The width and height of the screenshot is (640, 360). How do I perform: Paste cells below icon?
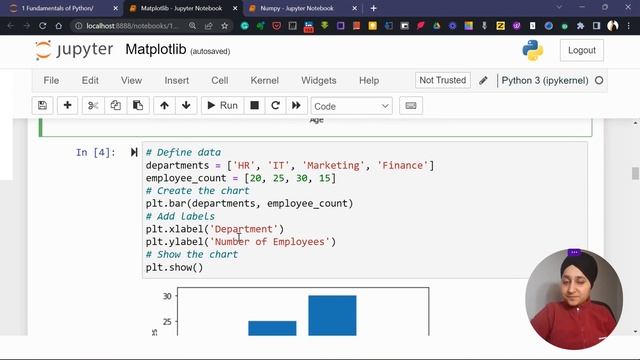coord(138,106)
